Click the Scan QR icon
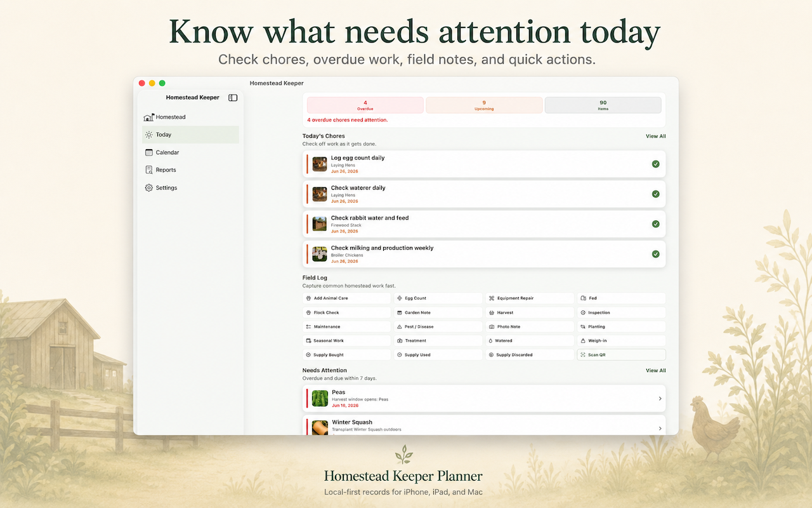The width and height of the screenshot is (812, 508). tap(582, 355)
